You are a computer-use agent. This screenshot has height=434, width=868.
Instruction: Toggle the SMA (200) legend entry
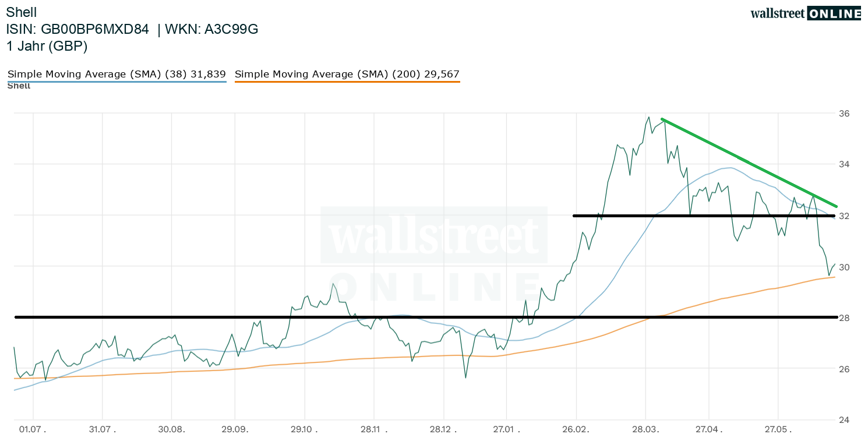[x=347, y=74]
